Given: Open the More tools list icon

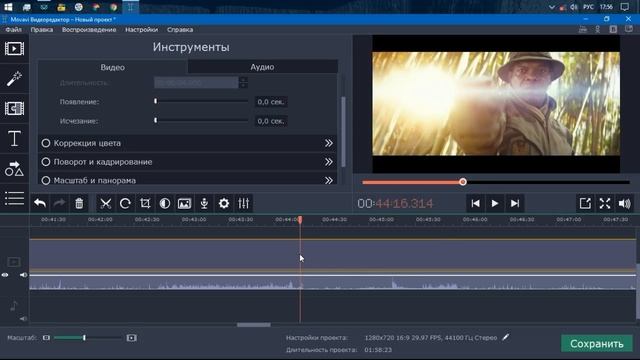Looking at the screenshot, I should click(x=14, y=198).
